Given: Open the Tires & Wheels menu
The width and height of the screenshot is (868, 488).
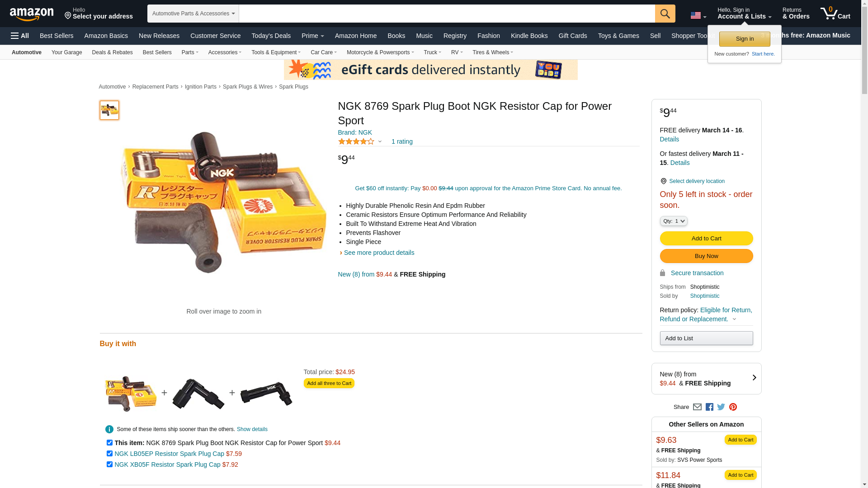Looking at the screenshot, I should coord(493,52).
